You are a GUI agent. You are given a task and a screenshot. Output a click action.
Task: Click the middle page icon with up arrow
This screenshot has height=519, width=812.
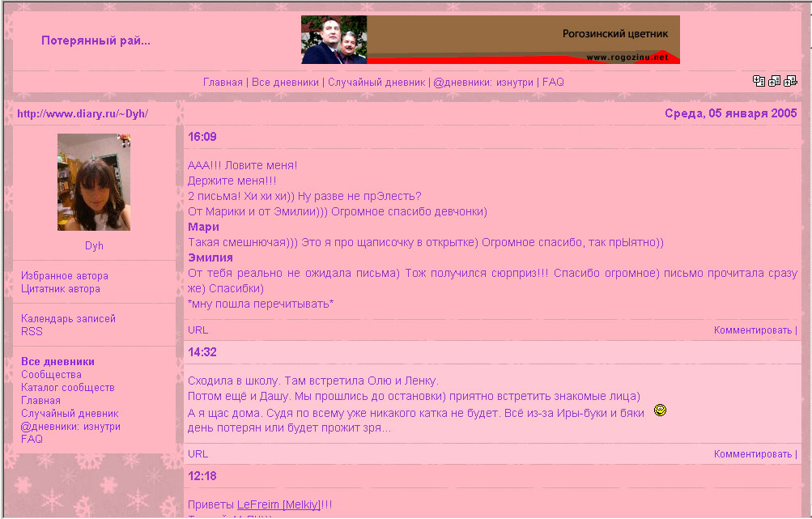[775, 81]
